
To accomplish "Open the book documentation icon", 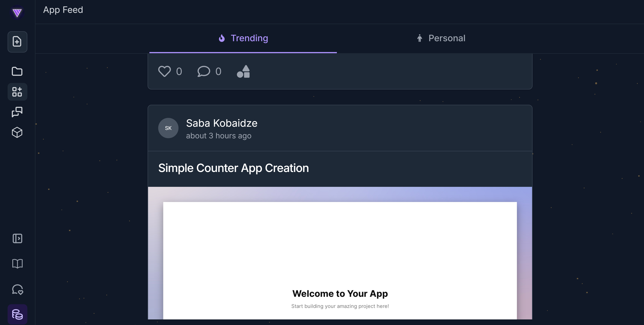I will 17,264.
